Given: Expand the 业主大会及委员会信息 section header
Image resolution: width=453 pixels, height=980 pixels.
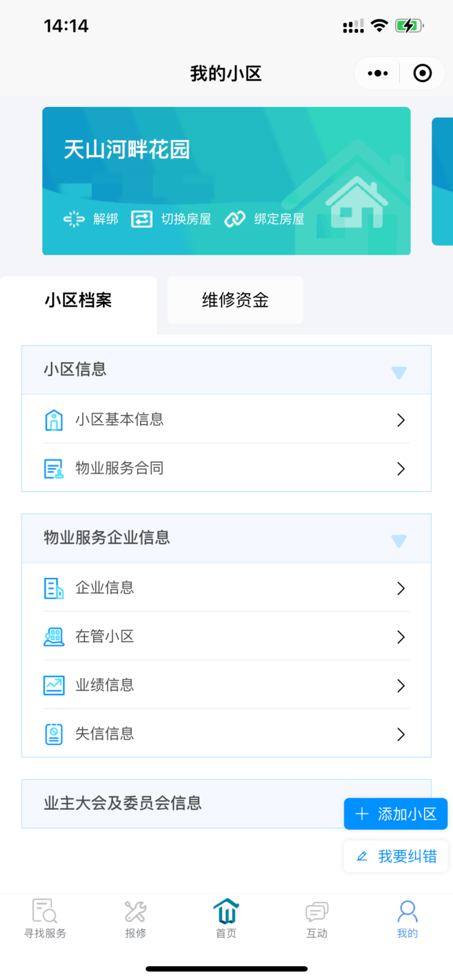Looking at the screenshot, I should click(181, 803).
